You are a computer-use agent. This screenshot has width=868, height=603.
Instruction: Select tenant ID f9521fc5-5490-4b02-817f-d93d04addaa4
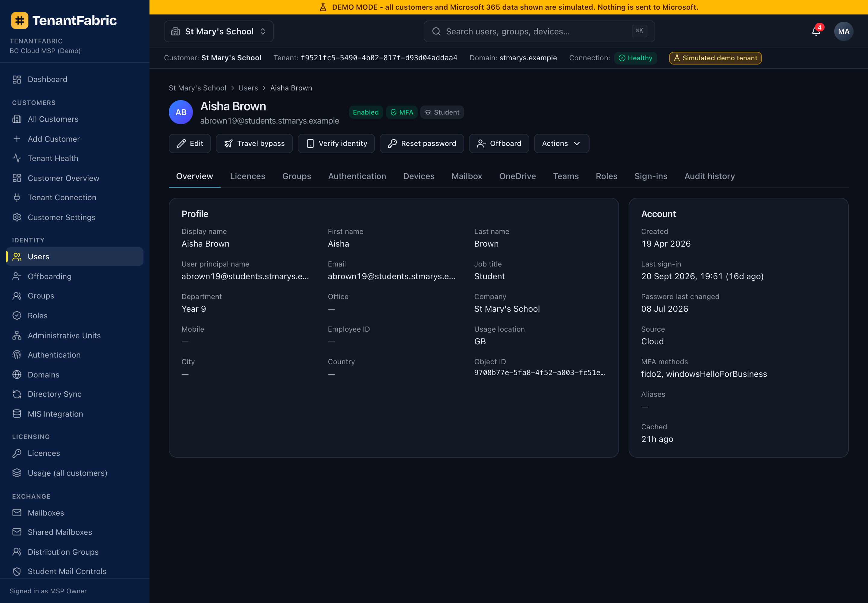pos(379,58)
